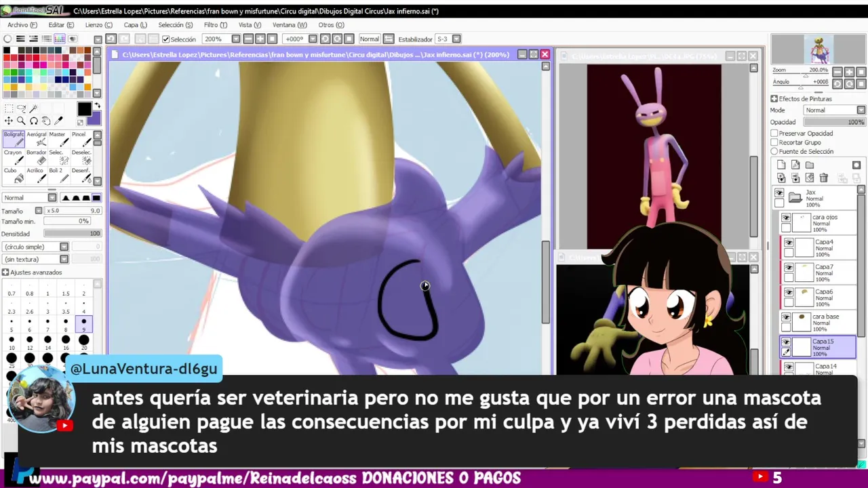Open the Filtro menu

[215, 25]
